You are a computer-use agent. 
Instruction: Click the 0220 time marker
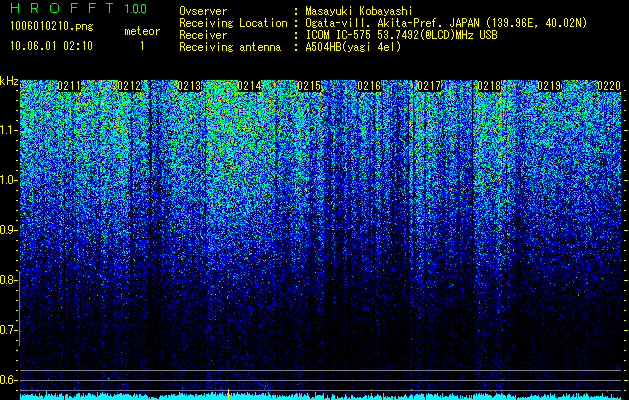tap(609, 86)
